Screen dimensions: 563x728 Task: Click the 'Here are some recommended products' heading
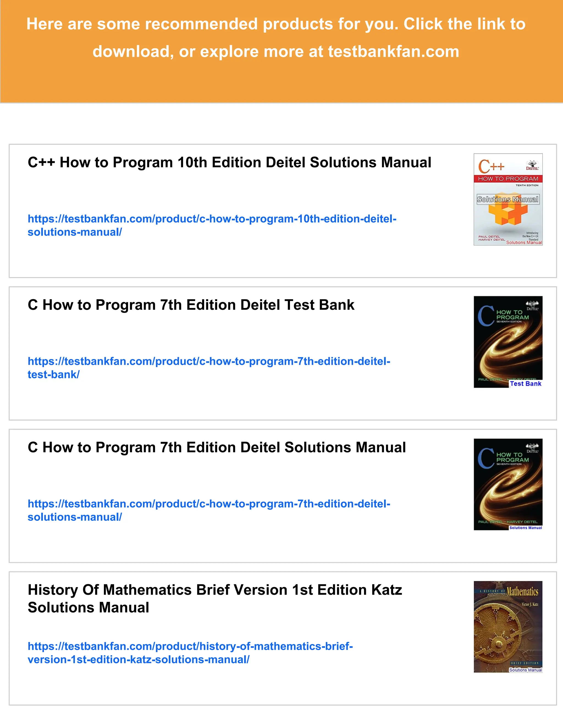[276, 38]
